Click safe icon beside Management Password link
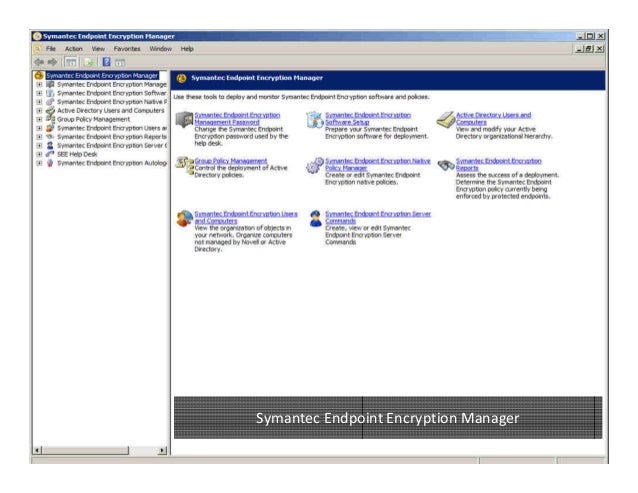The height and width of the screenshot is (493, 638). [x=184, y=119]
